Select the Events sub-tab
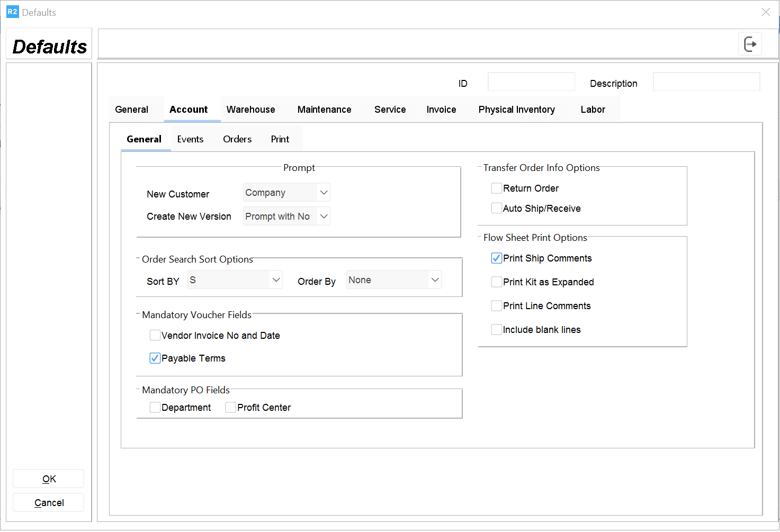Screen dimensions: 780x532 click(190, 139)
